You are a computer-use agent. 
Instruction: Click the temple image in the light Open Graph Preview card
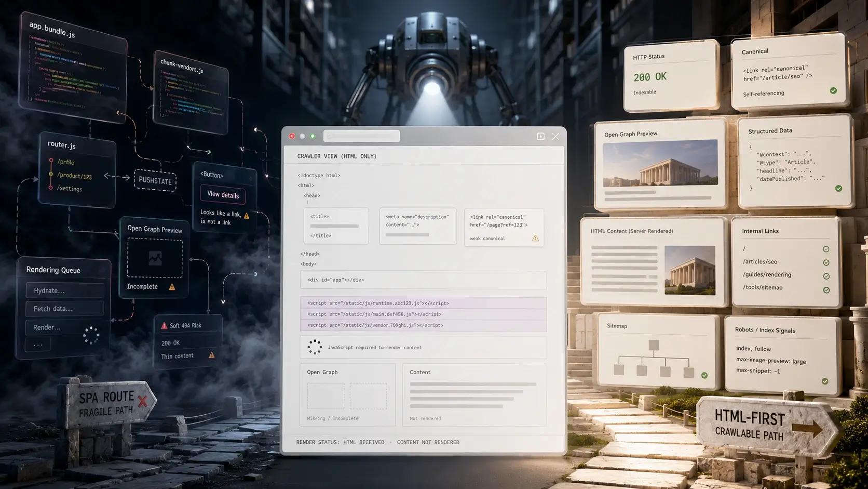pos(660,163)
